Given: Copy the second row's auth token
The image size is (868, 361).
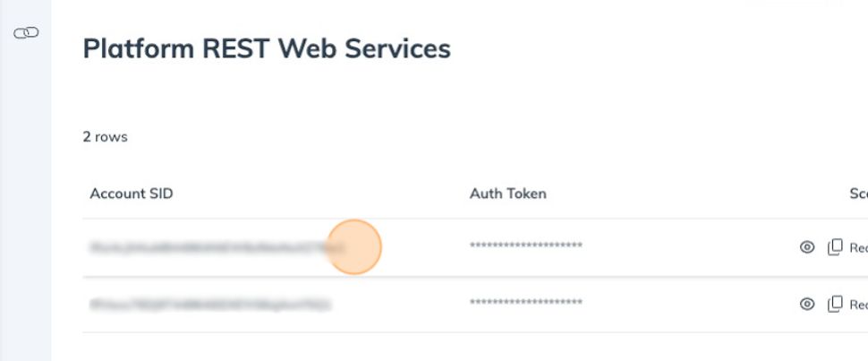Looking at the screenshot, I should pos(835,305).
